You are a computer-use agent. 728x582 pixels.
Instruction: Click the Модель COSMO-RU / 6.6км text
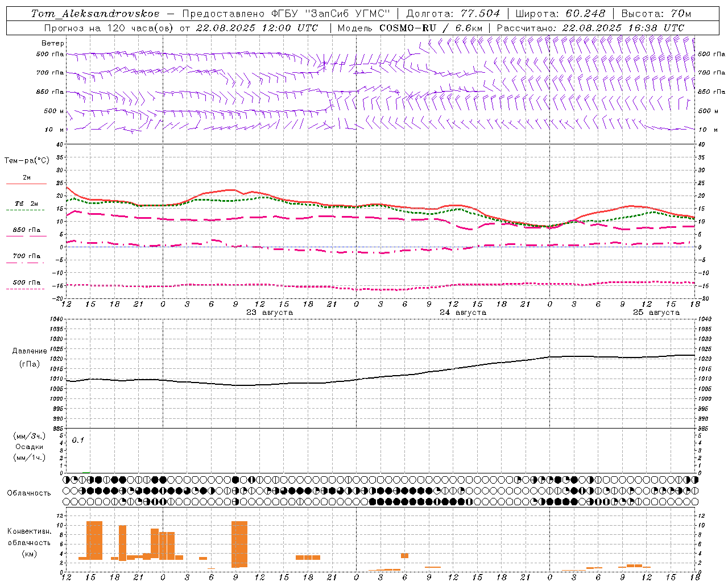point(410,28)
